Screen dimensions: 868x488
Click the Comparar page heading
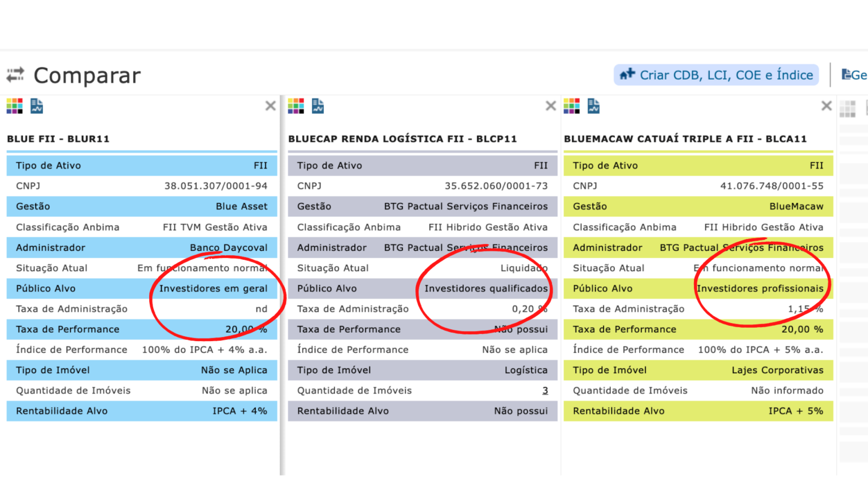[x=87, y=75]
